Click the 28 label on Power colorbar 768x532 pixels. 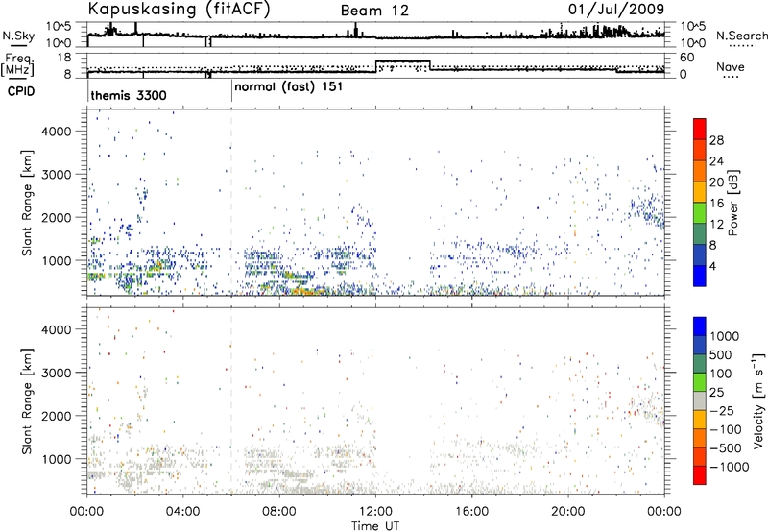tap(716, 140)
